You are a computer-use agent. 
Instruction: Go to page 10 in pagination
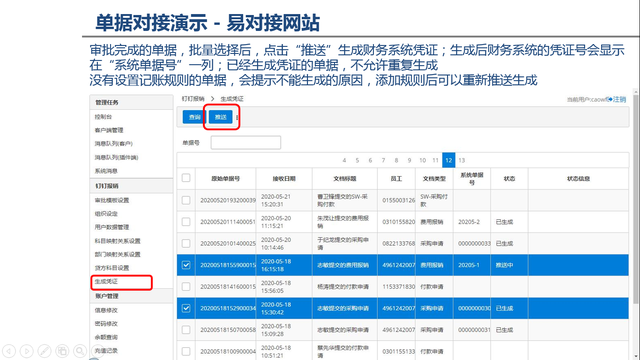tap(422, 160)
